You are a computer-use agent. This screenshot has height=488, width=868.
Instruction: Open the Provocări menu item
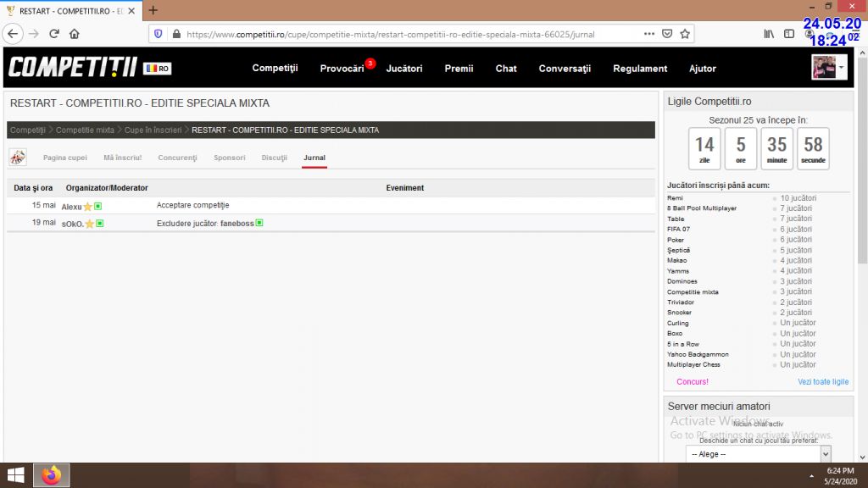[x=342, y=69]
